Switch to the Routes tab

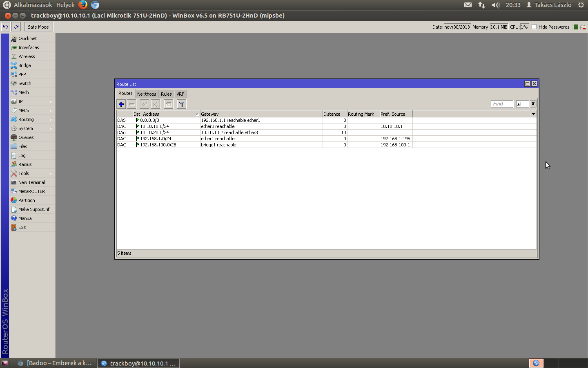pos(125,93)
